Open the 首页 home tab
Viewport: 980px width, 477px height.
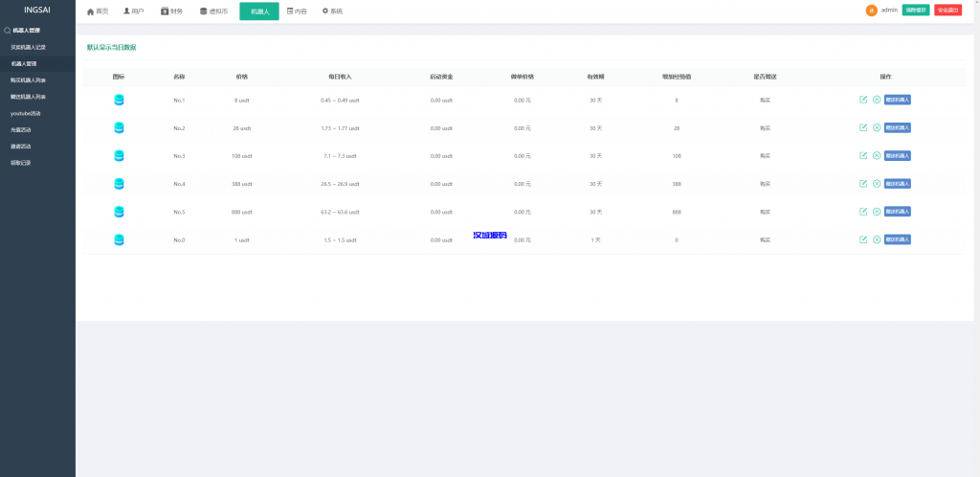pyautogui.click(x=98, y=11)
